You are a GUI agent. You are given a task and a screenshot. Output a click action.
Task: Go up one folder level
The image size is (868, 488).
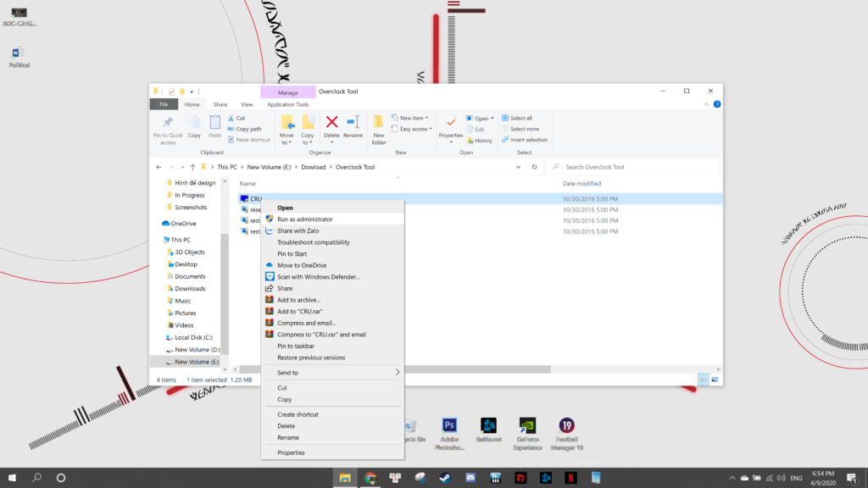[192, 167]
